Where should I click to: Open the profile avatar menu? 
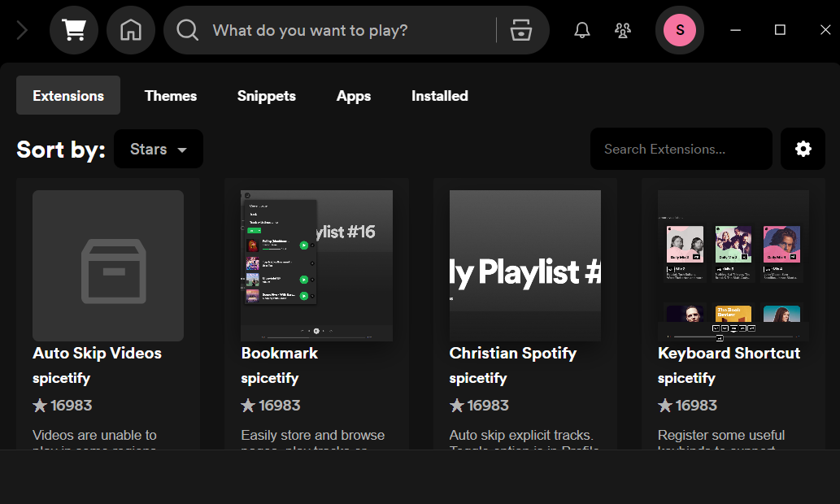(x=679, y=30)
